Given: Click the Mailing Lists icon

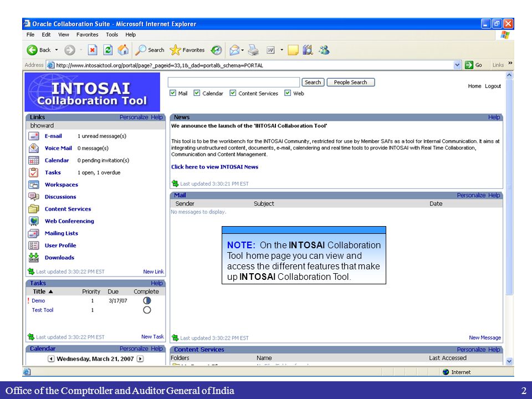Looking at the screenshot, I should pyautogui.click(x=34, y=233).
